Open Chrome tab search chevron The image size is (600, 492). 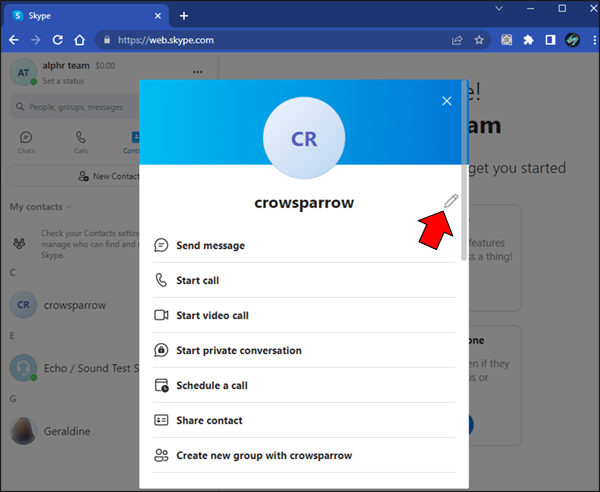click(x=499, y=8)
